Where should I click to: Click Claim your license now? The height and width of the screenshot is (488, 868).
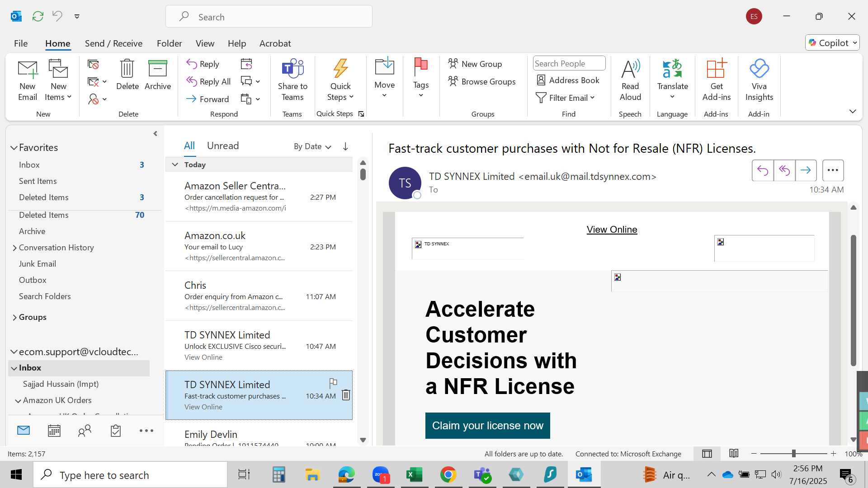pos(487,426)
